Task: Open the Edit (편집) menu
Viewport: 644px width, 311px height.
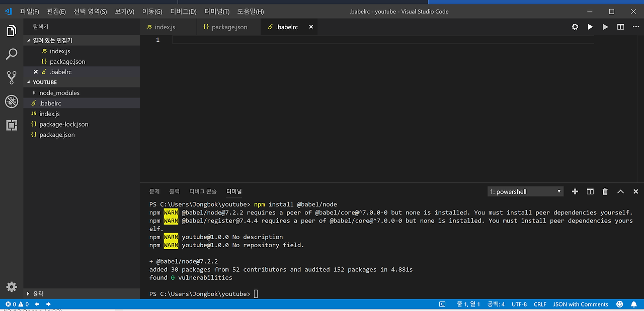Action: tap(56, 12)
